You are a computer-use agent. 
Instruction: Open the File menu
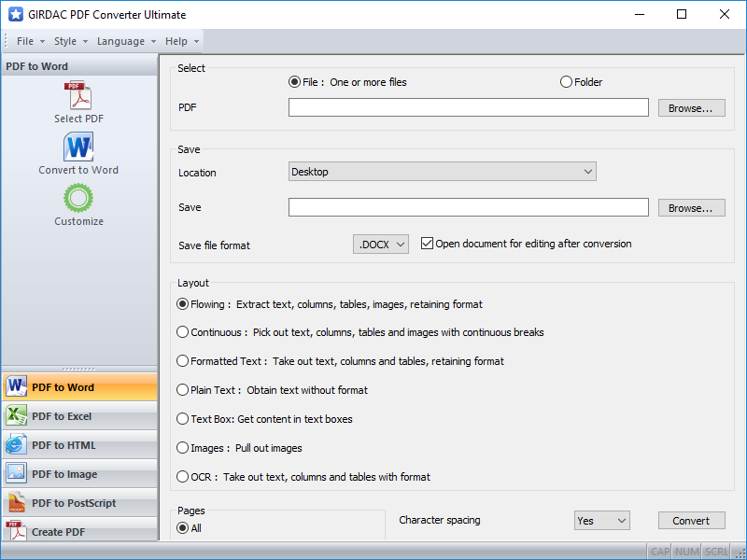coord(31,41)
